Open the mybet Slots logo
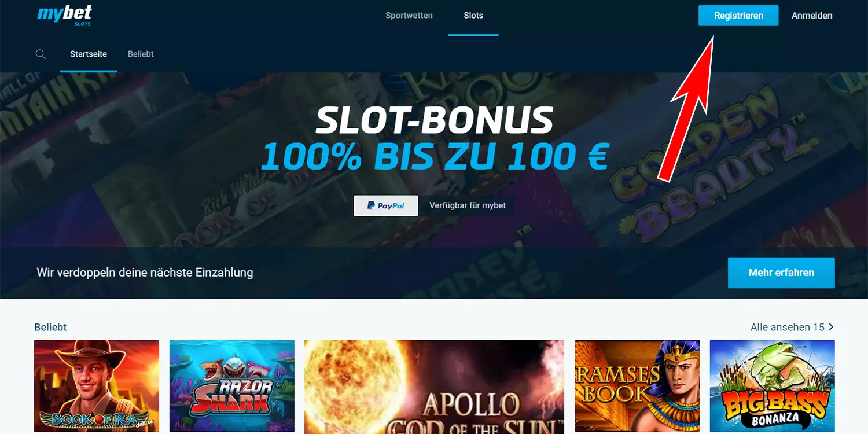The width and height of the screenshot is (868, 434). coord(65,16)
